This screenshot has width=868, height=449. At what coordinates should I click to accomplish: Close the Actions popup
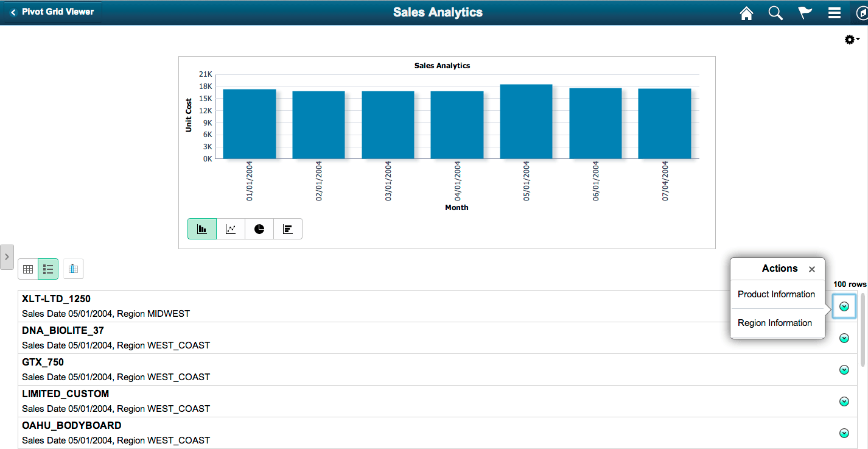(x=812, y=269)
